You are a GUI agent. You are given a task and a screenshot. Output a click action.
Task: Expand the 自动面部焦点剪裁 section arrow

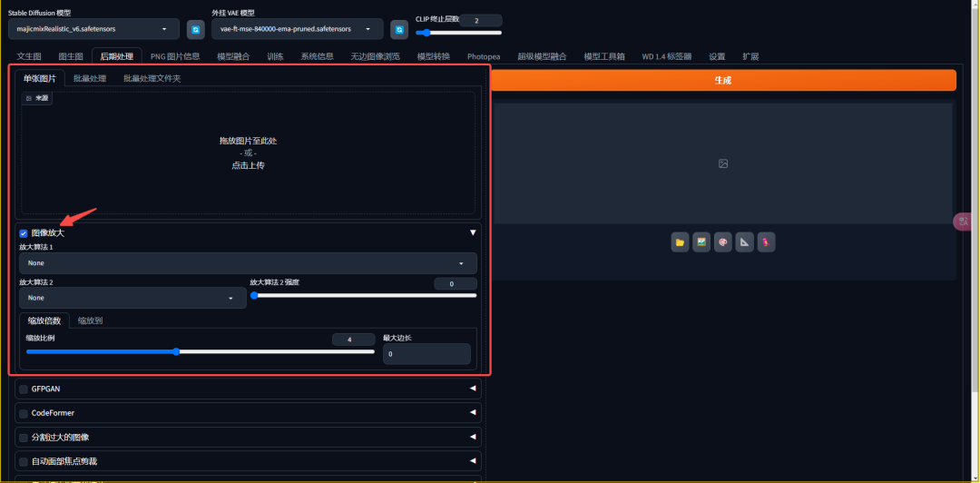pyautogui.click(x=473, y=461)
